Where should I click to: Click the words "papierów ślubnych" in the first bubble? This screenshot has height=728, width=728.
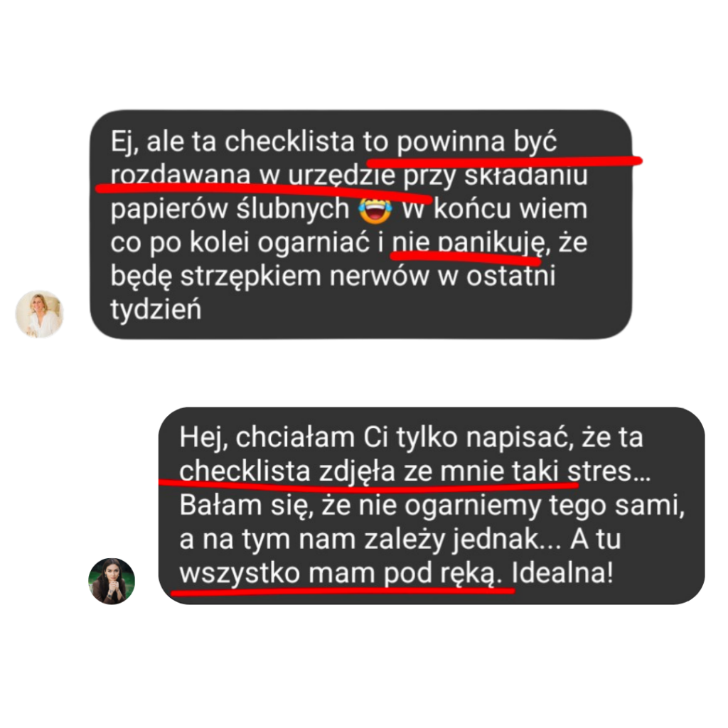tap(230, 210)
